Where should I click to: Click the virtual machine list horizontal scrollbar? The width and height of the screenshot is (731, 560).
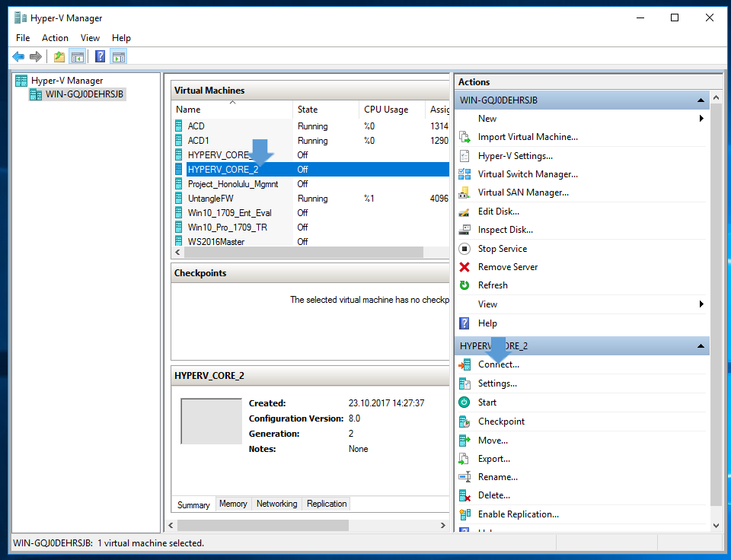(x=304, y=252)
